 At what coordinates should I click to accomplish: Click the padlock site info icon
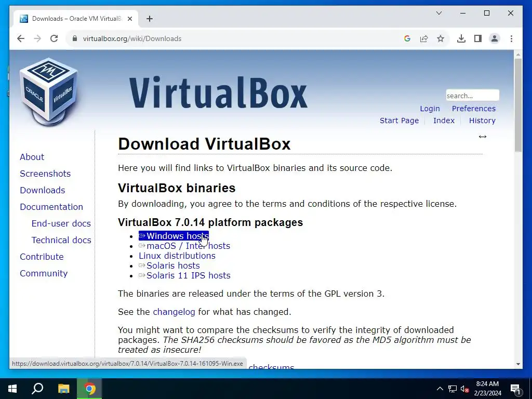click(x=75, y=38)
